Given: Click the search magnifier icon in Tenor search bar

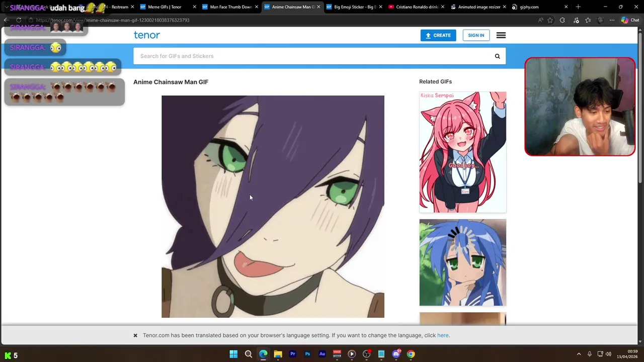Looking at the screenshot, I should coord(497,56).
